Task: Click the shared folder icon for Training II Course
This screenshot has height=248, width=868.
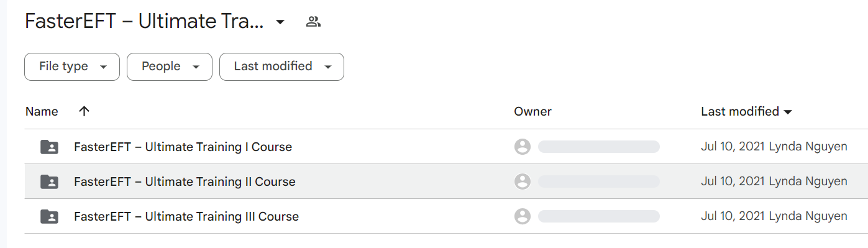Action: (49, 181)
